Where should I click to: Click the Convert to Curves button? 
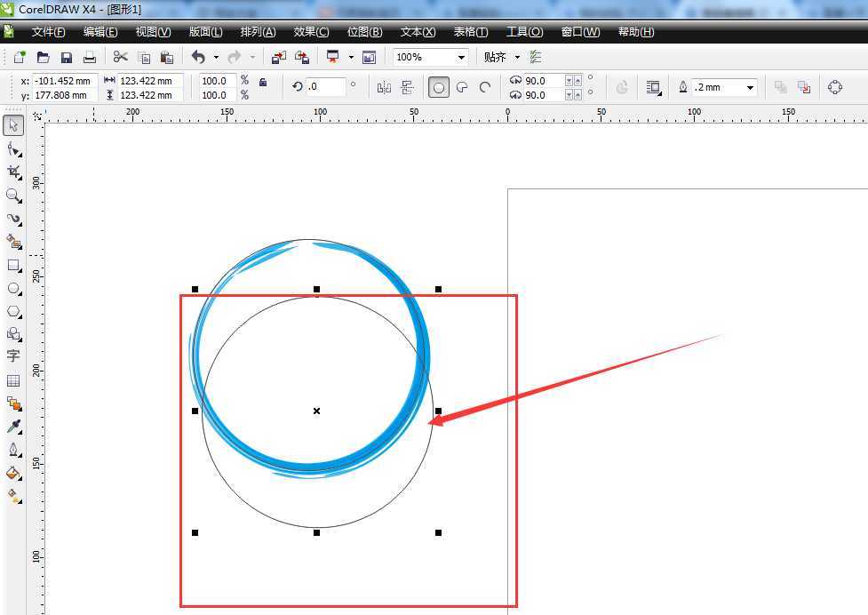point(834,87)
